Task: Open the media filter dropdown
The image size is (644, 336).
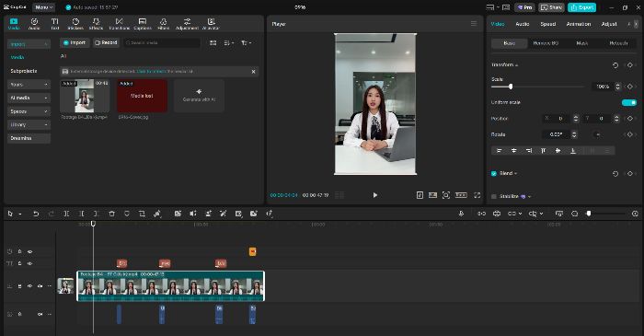Action: coord(247,42)
